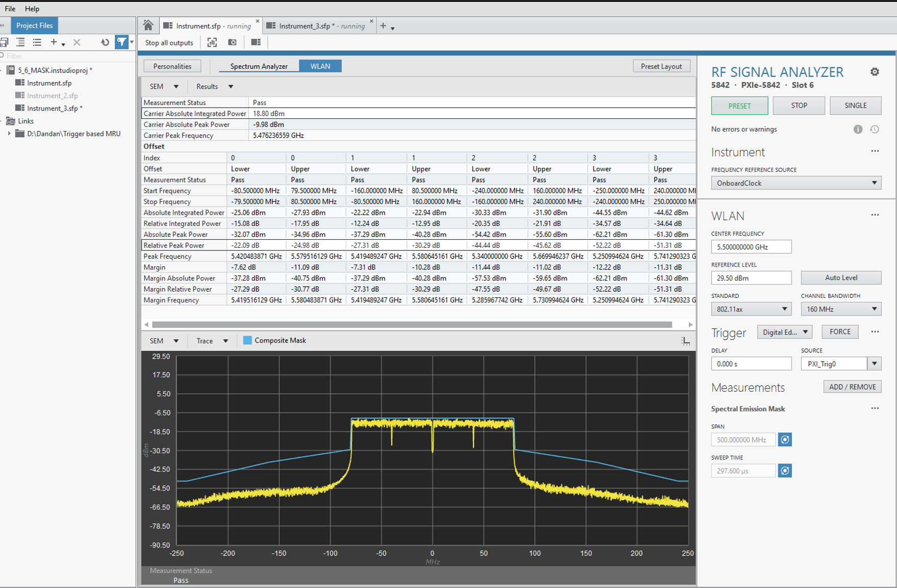Screen dimensions: 897x588
Task: Open the Frequency Reference Source OnboardClock dropdown
Action: [796, 183]
